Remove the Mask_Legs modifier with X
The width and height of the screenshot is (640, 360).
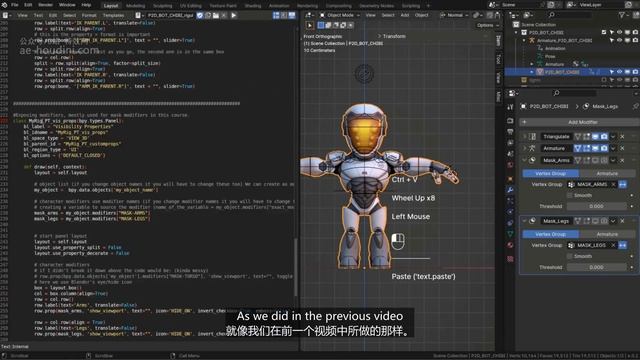[622, 221]
